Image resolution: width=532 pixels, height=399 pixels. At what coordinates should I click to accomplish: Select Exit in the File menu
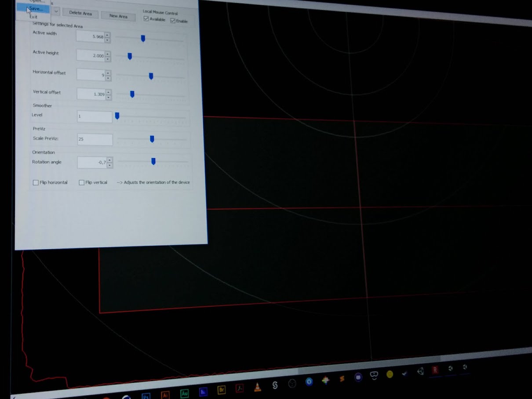pyautogui.click(x=33, y=17)
